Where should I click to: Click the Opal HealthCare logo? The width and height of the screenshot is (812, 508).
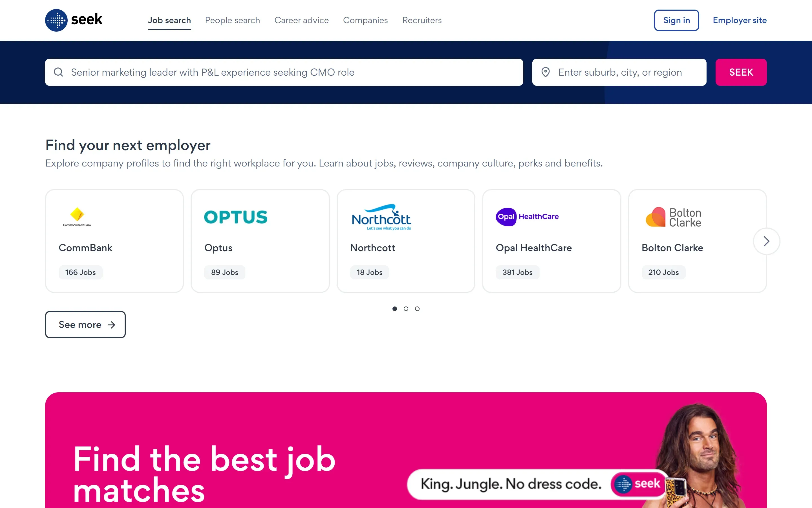pyautogui.click(x=527, y=217)
